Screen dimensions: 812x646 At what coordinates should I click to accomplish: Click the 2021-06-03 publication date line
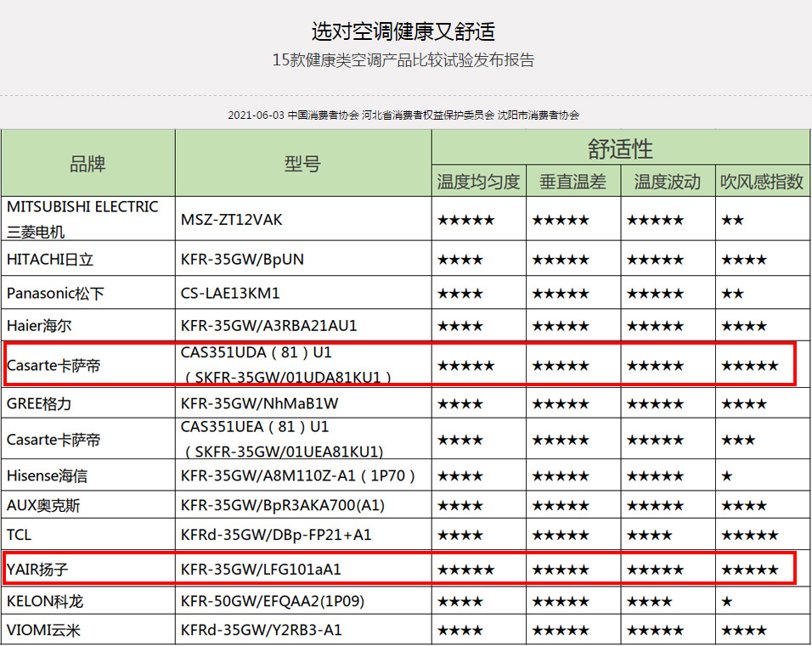point(403,115)
